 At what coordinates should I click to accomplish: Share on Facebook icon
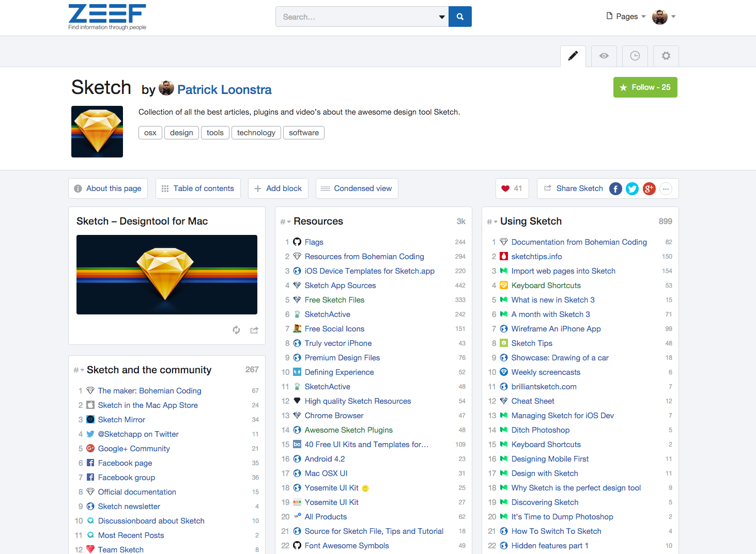click(615, 189)
